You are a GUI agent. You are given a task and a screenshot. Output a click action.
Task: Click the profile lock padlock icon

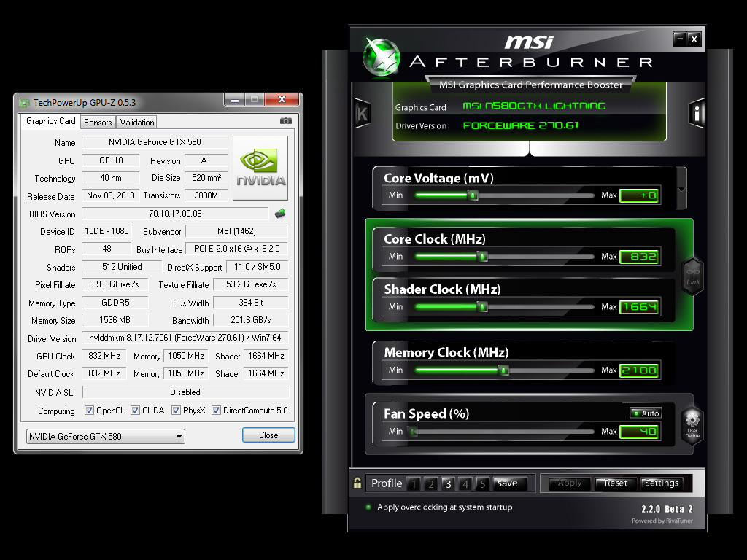coord(357,483)
